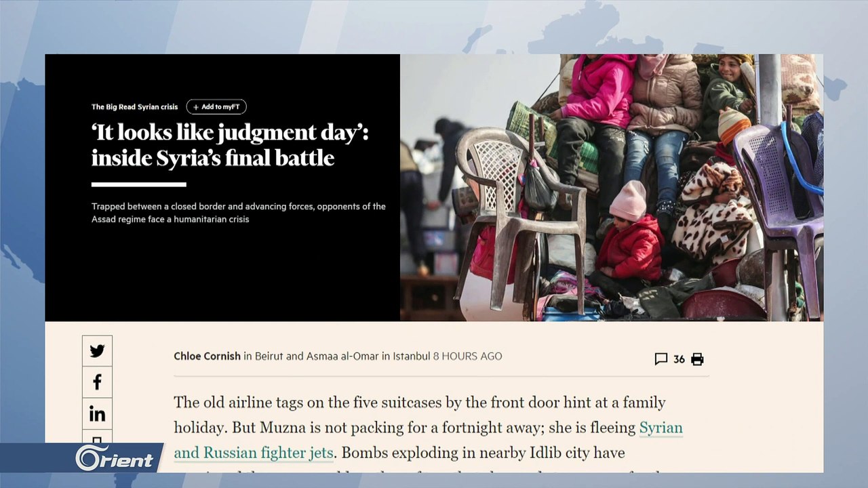Open the displaced children hero photo

pos(612,188)
